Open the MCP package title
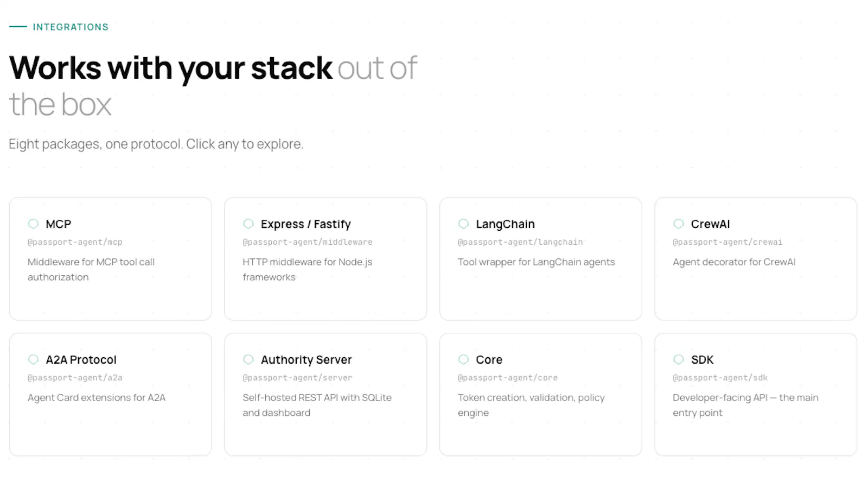This screenshot has width=868, height=482. (59, 224)
